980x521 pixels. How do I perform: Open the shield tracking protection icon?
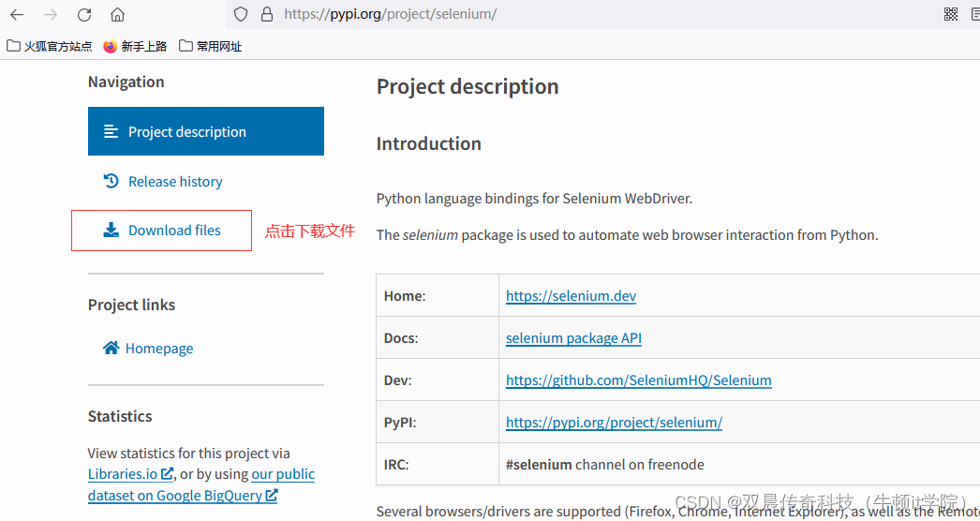[241, 14]
